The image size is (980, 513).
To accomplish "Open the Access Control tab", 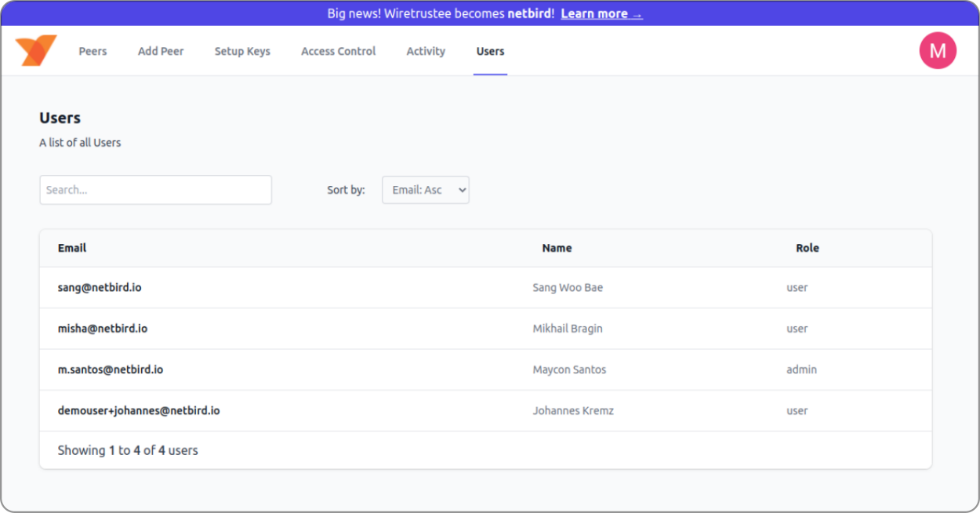I will click(x=338, y=51).
